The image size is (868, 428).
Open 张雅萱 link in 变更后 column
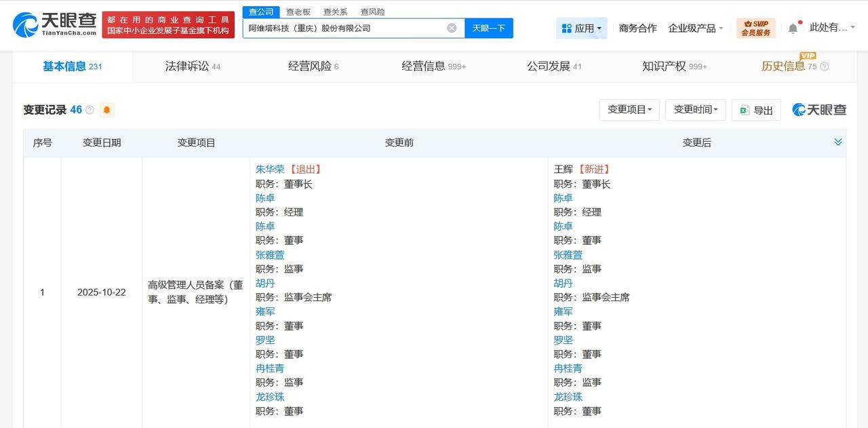tap(568, 255)
